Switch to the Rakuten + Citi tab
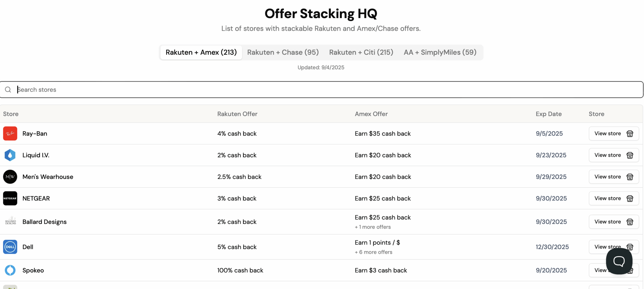The image size is (644, 289). [361, 52]
